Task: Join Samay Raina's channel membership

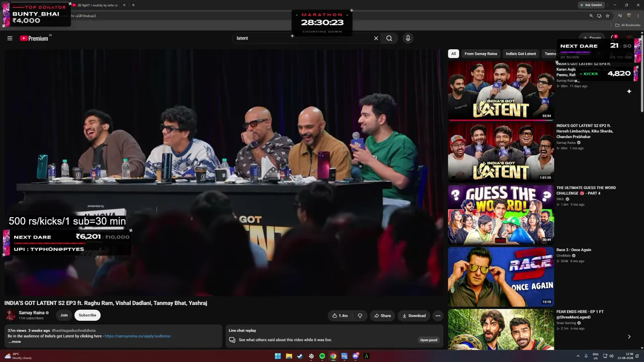Action: [x=64, y=315]
